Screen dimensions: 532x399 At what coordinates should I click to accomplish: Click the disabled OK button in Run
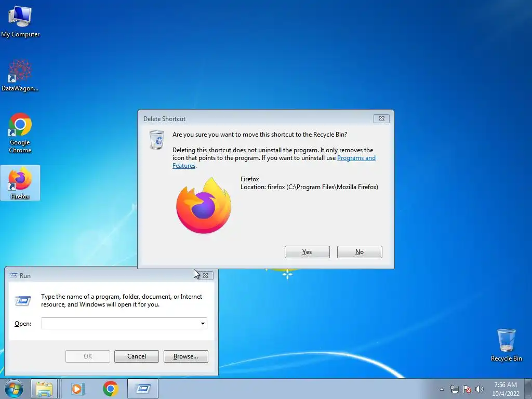[87, 356]
